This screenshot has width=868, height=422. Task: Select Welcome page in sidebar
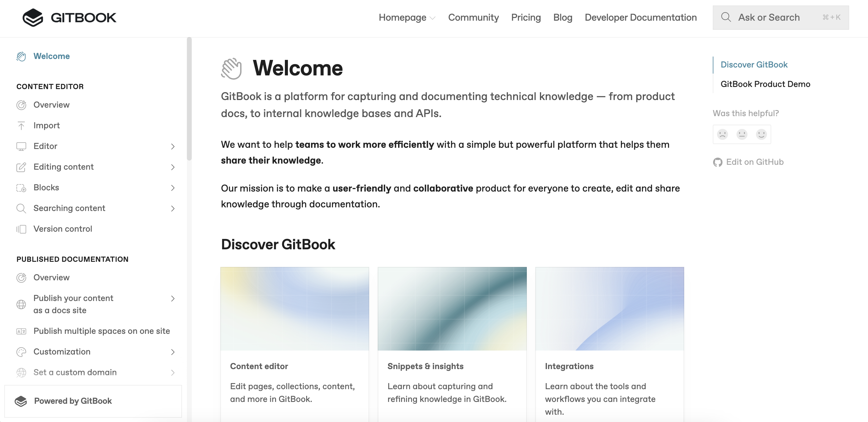[51, 56]
